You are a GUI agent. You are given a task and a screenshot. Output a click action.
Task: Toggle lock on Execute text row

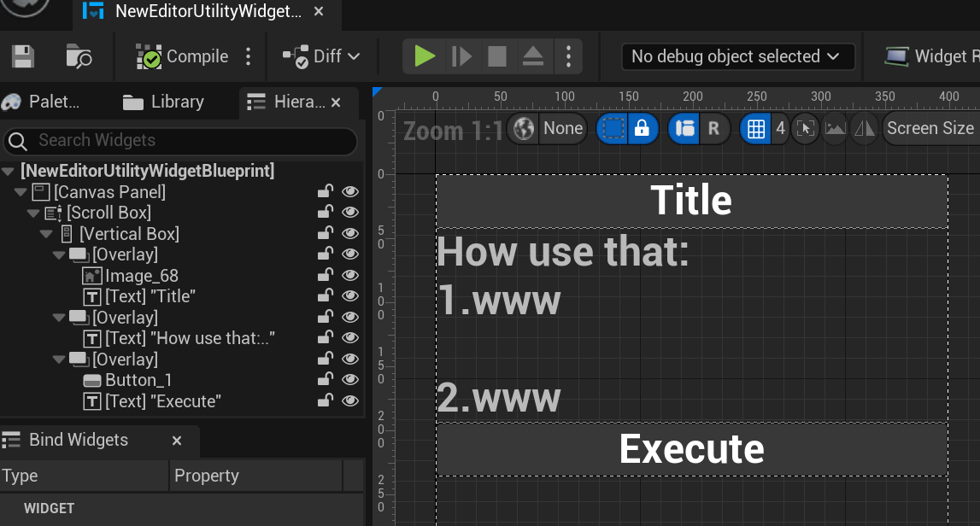click(325, 401)
